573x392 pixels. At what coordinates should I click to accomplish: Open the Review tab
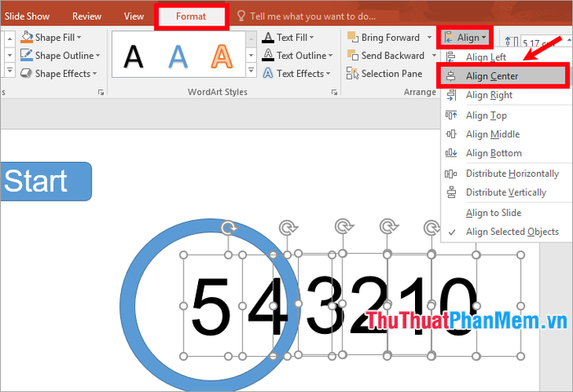point(87,16)
